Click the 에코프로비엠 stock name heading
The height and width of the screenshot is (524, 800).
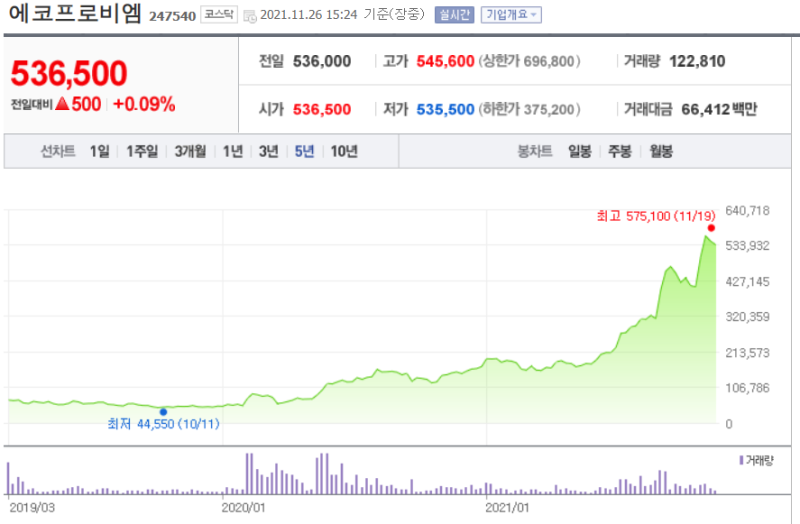(x=74, y=13)
